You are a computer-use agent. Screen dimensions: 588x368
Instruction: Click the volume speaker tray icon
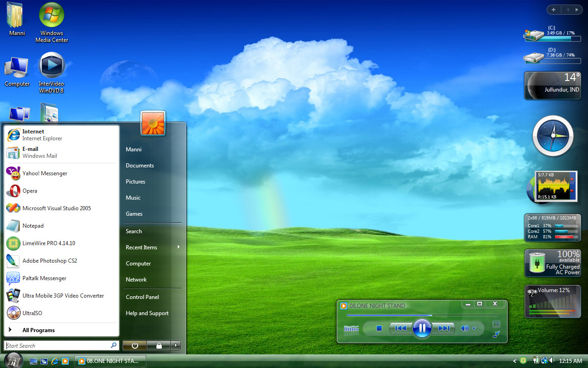pyautogui.click(x=552, y=361)
